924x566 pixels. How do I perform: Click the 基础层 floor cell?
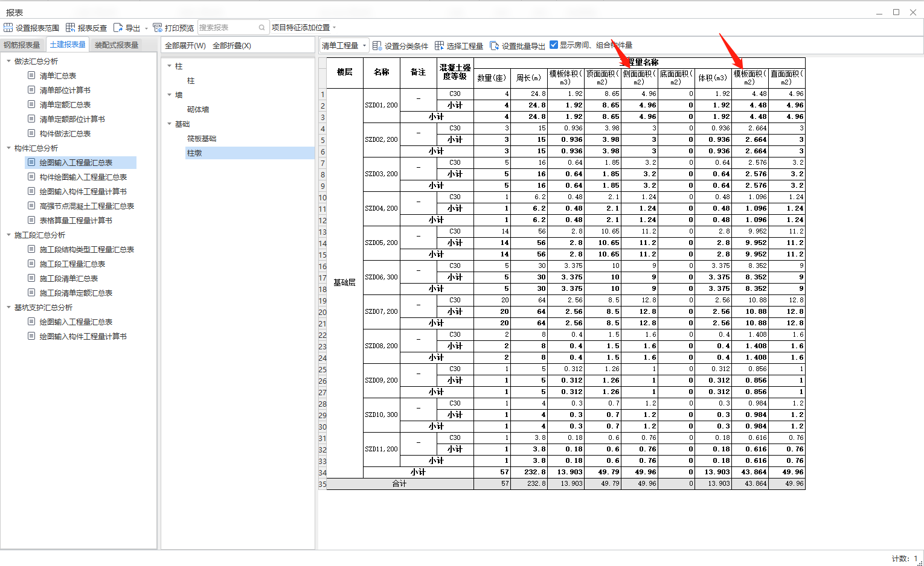345,283
